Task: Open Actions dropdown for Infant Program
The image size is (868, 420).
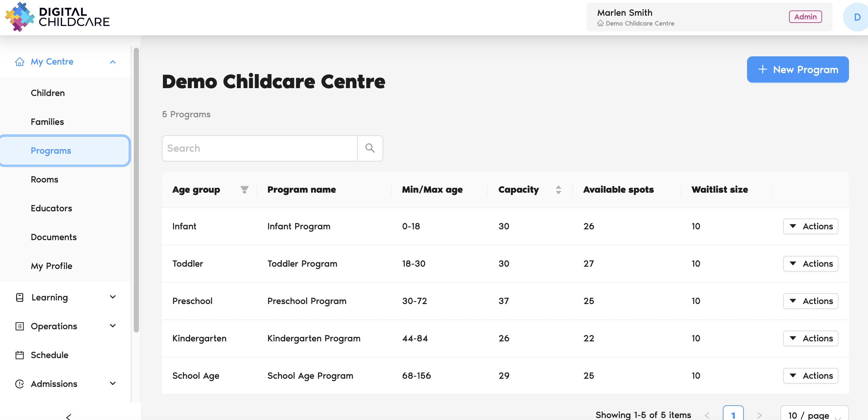Action: coord(810,226)
